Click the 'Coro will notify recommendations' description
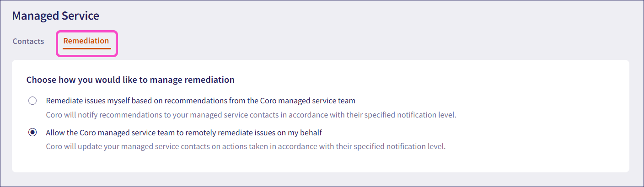This screenshot has width=644, height=187. click(x=251, y=115)
